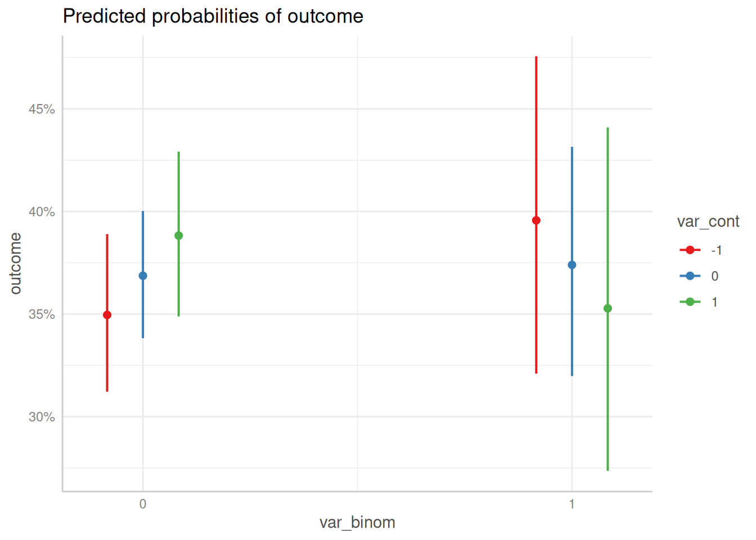
Task: Select the red point at var_binom 0
Action: click(x=107, y=315)
